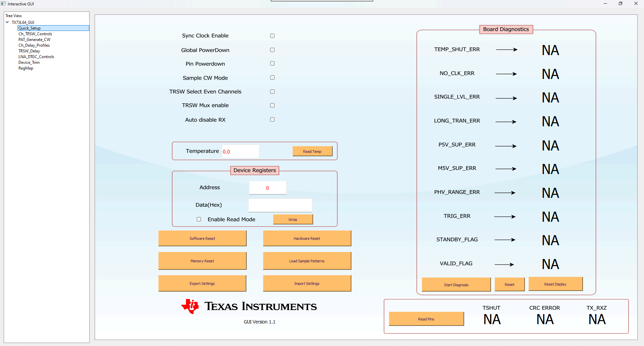
Task: Select the TRSW_Delay tree entry
Action: point(29,51)
